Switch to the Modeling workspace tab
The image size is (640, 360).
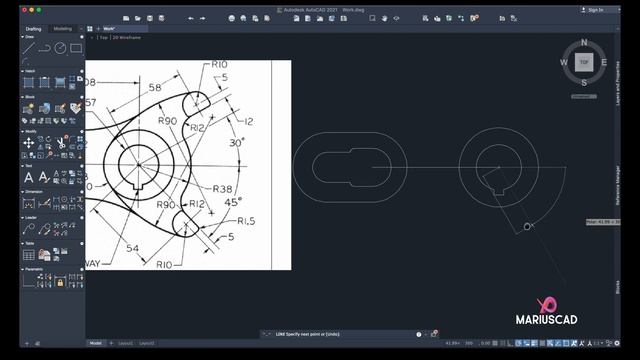[63, 29]
